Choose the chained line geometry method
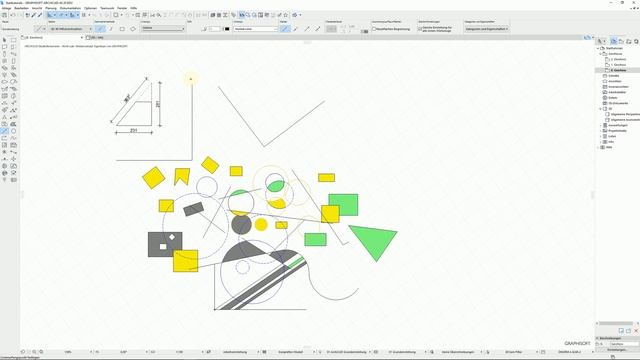 111,29
